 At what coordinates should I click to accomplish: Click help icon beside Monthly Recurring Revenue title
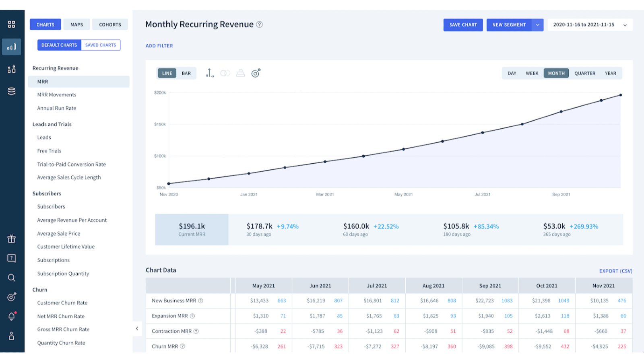tap(260, 25)
